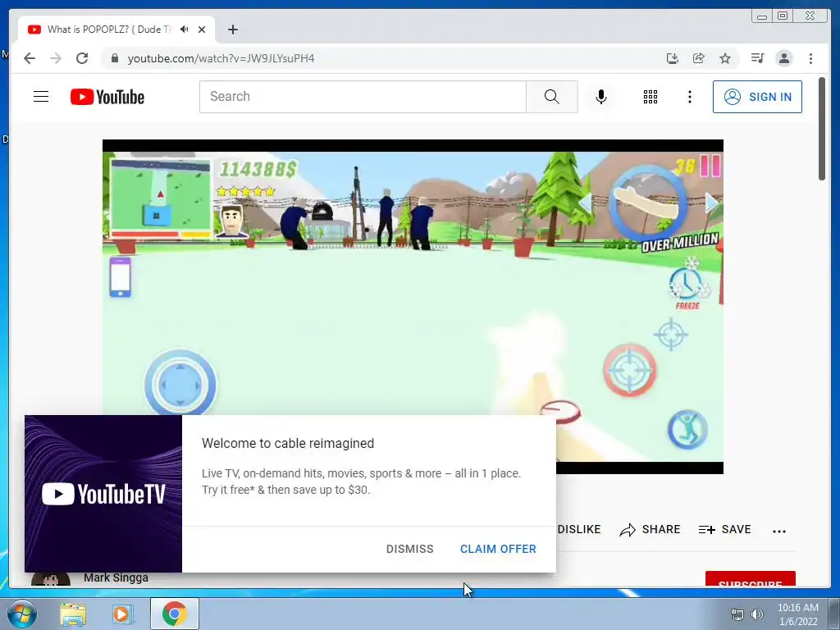Screen dimensions: 840x630
Task: Open Windows Explorer from the taskbar
Action: [x=73, y=614]
